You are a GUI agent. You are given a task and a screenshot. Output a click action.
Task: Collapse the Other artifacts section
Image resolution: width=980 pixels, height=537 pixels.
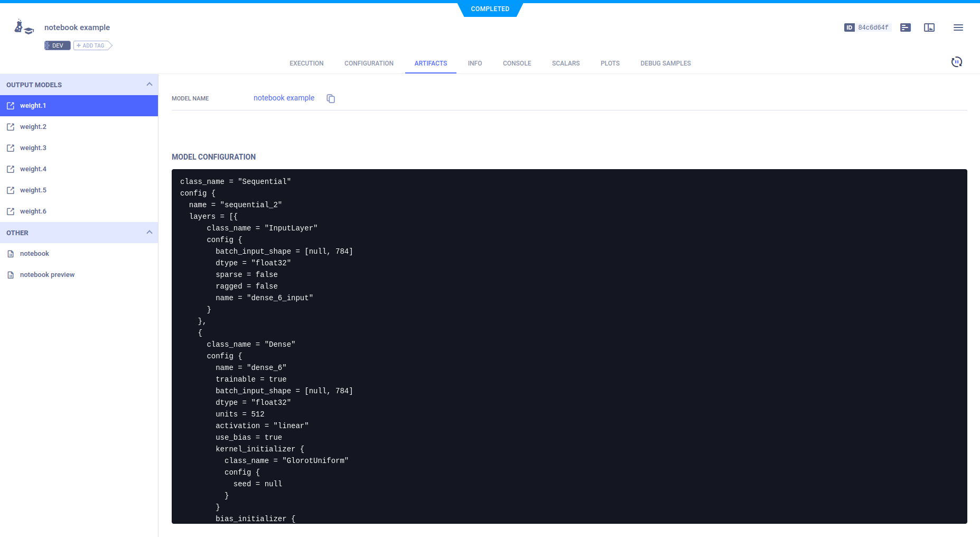click(149, 233)
